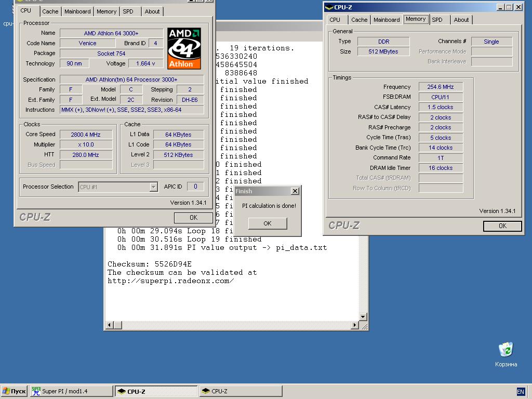Click the http://superpi.radeonx.com/ text
This screenshot has width=532, height=399.
tap(170, 281)
